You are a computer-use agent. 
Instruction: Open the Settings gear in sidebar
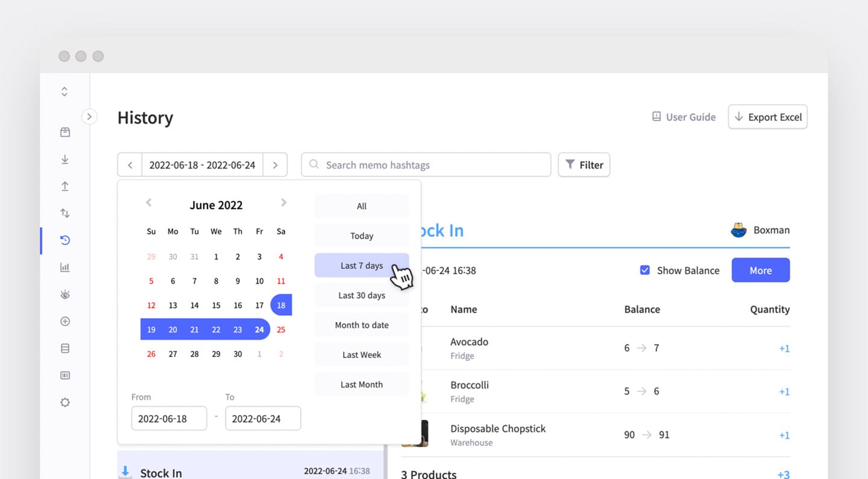pyautogui.click(x=64, y=402)
